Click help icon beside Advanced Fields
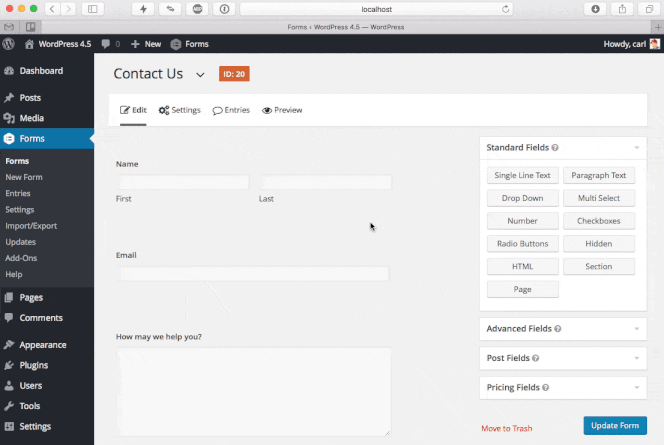 point(558,329)
